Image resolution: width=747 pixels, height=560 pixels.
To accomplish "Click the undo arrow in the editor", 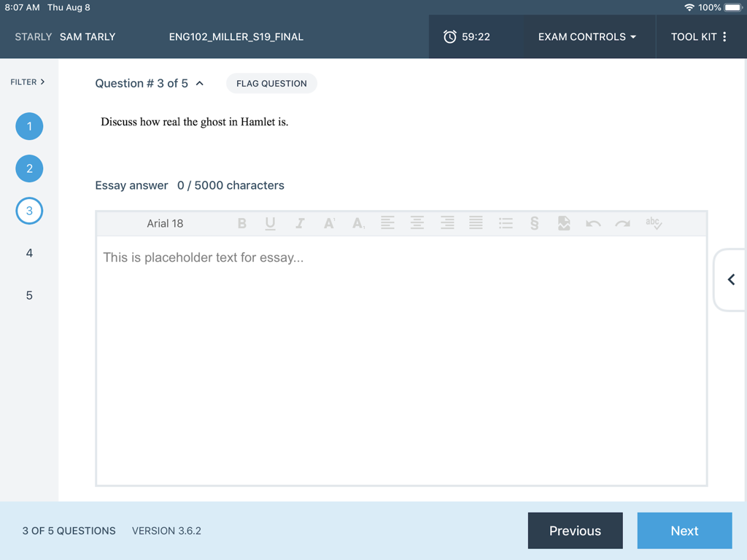I will click(x=593, y=223).
